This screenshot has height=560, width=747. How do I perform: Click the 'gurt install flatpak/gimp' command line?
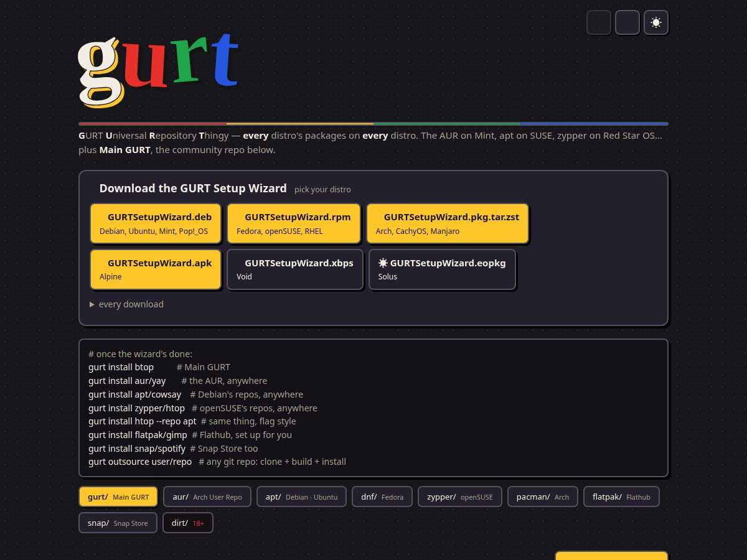coord(190,435)
